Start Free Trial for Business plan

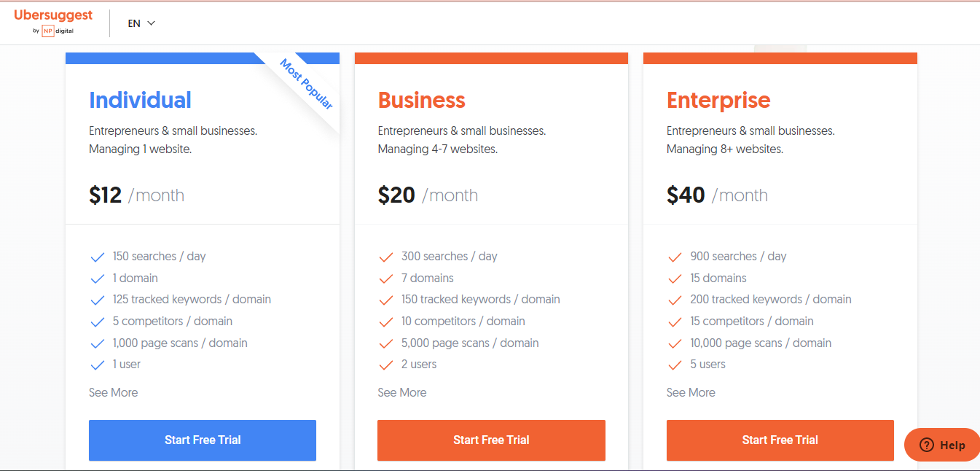(491, 440)
